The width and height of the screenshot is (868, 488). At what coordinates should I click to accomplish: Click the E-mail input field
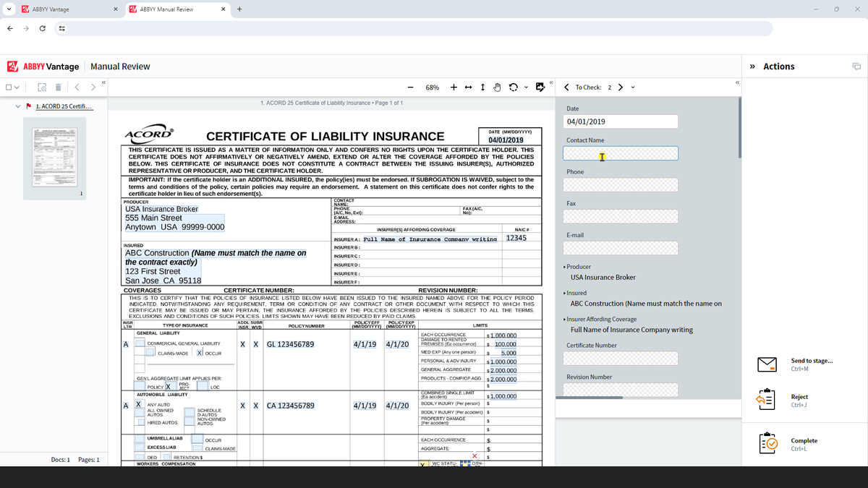(x=621, y=248)
